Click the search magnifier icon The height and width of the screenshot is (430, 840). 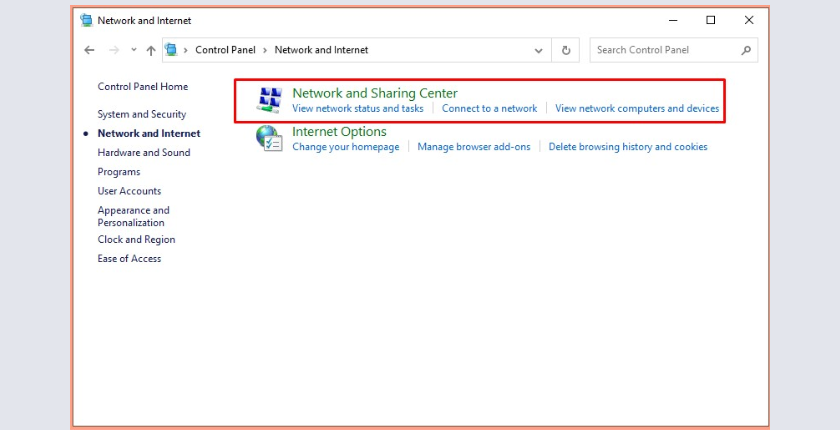point(746,50)
